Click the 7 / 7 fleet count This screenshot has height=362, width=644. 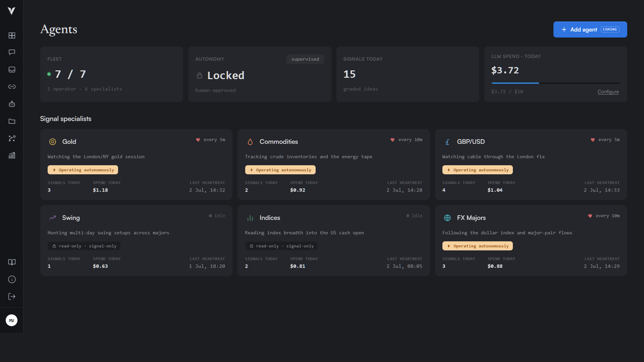click(70, 74)
